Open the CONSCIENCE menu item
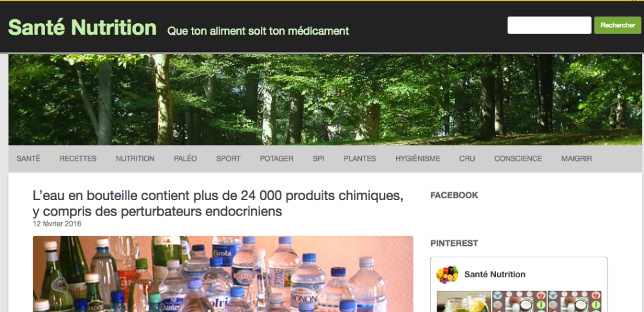Viewport: 644px width, 312px height. pyautogui.click(x=518, y=158)
